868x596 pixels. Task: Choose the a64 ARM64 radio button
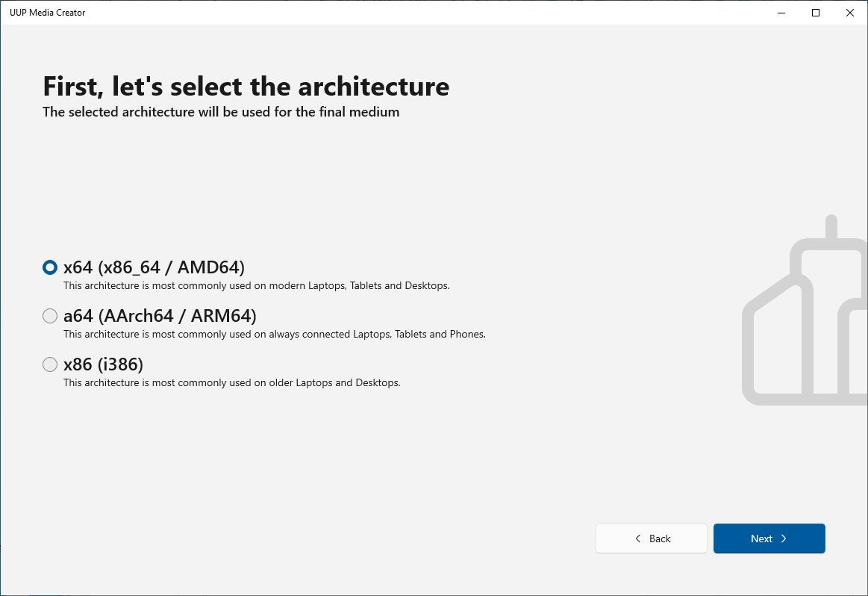pyautogui.click(x=50, y=316)
